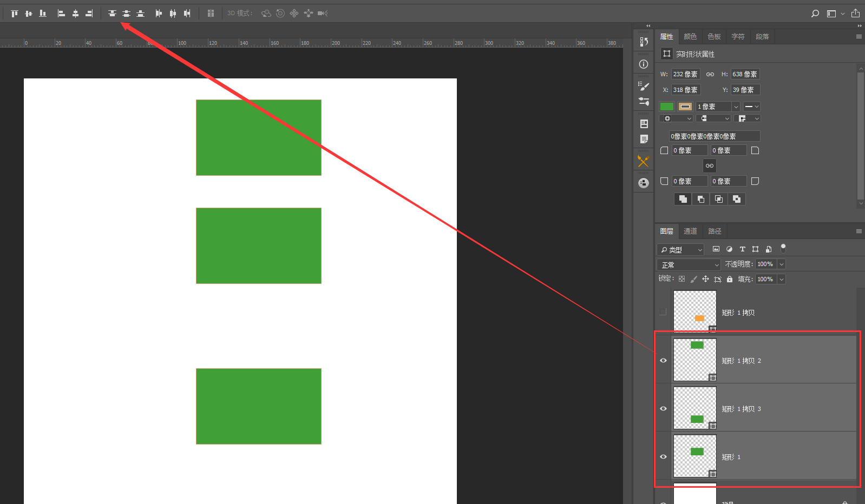Open stroke line type dropdown
Image resolution: width=865 pixels, height=504 pixels.
pos(751,107)
